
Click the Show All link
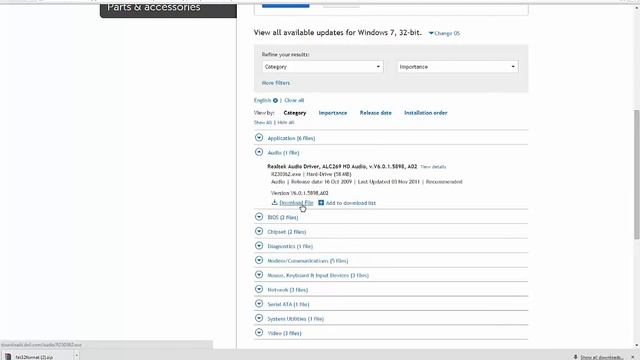pos(263,122)
